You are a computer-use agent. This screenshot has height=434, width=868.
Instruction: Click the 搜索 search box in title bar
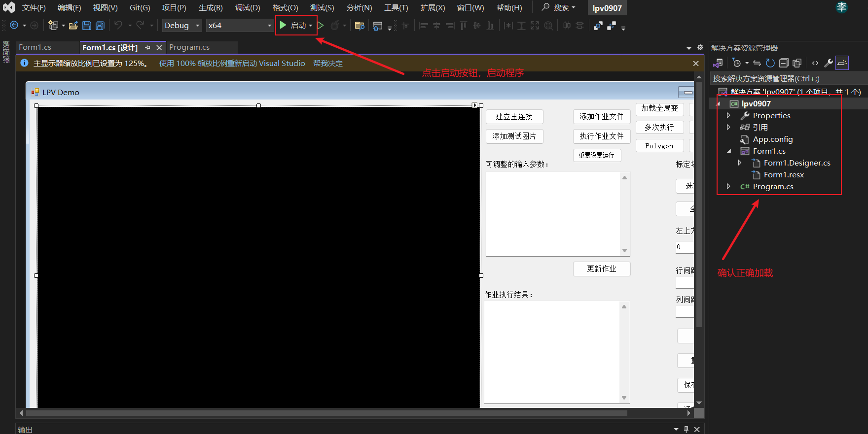(x=559, y=7)
